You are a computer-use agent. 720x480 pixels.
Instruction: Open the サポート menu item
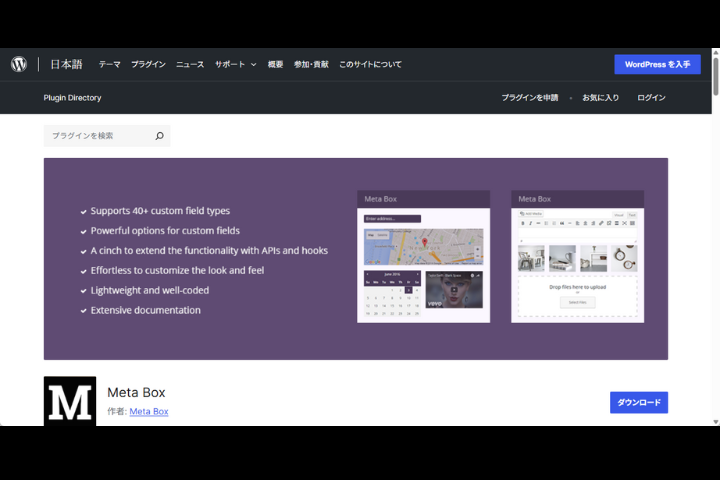tap(230, 64)
